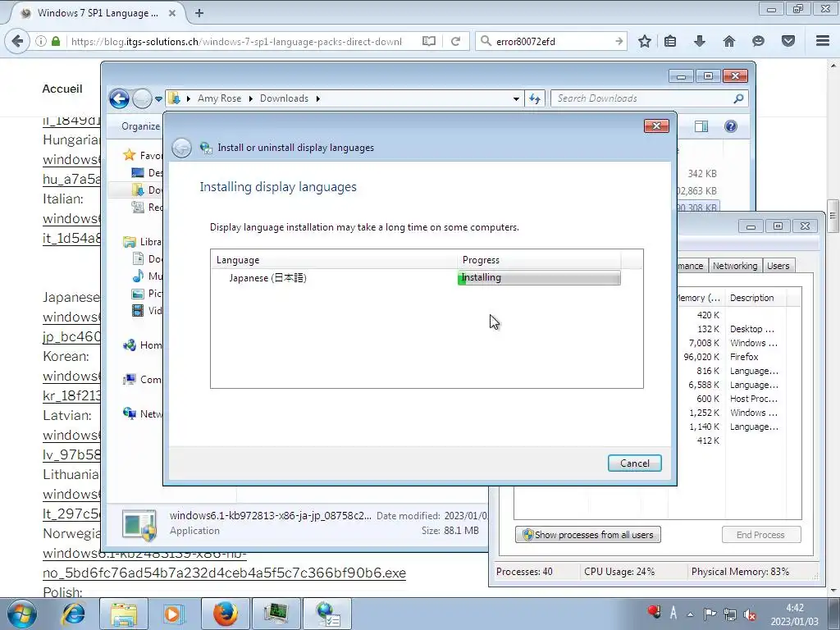Switch to Networking tab in Task Manager
Viewport: 840px width, 630px height.
coord(734,266)
